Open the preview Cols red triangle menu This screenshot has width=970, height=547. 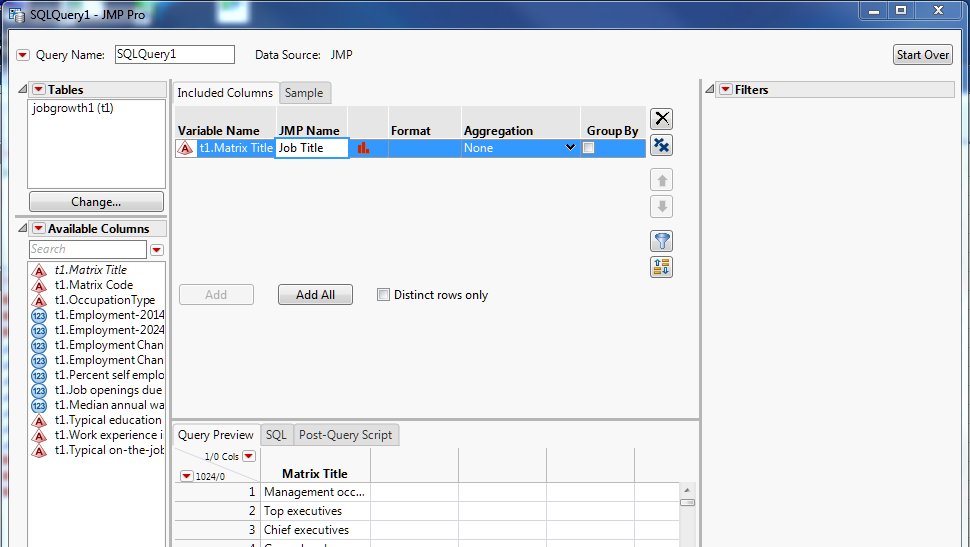pyautogui.click(x=249, y=456)
